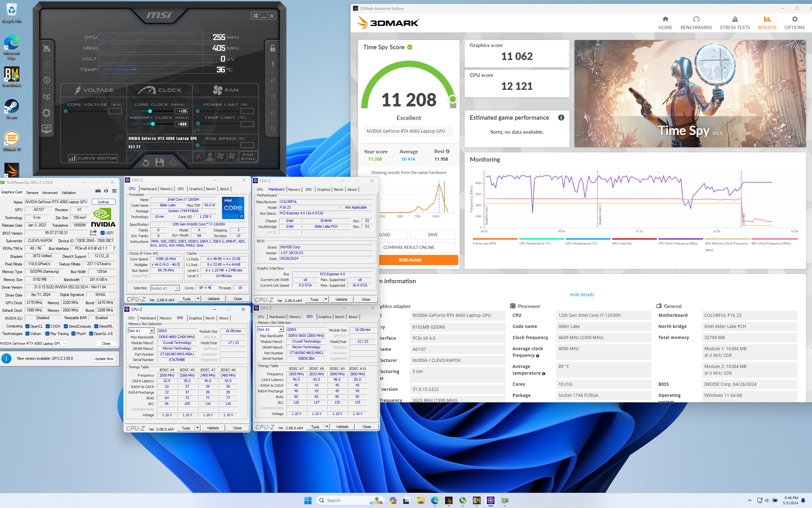Open GPU-Z hamburger menu
This screenshot has width=812, height=508.
pyautogui.click(x=115, y=191)
